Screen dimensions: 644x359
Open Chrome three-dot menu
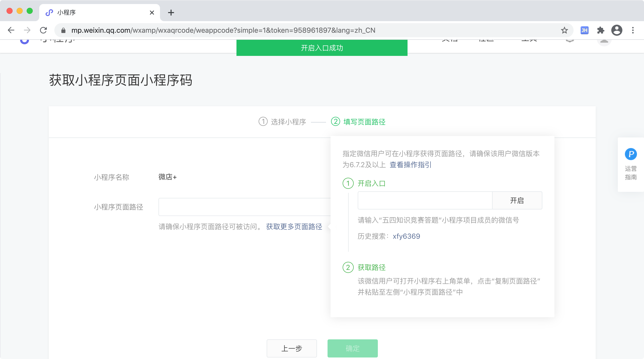click(x=633, y=30)
